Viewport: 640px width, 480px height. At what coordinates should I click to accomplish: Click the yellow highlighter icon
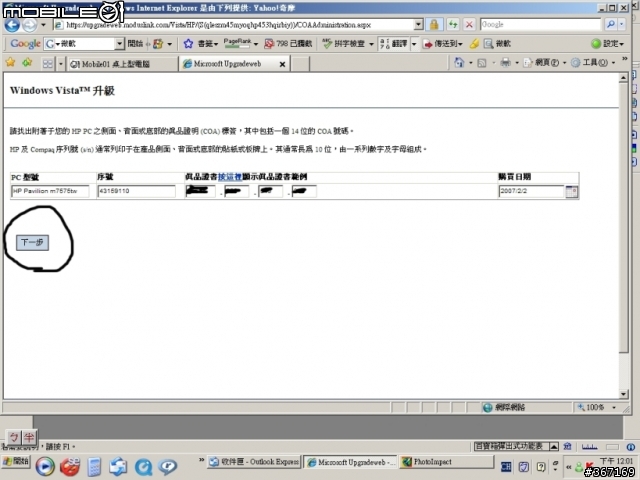tap(474, 43)
